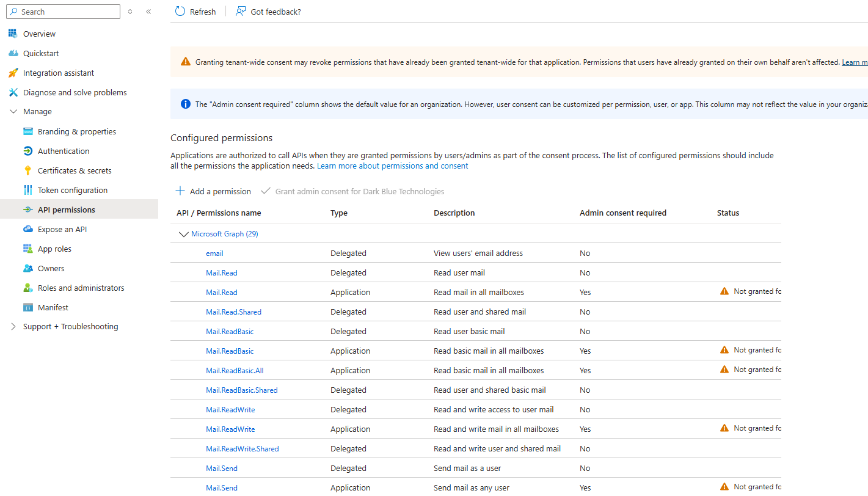The image size is (868, 496).
Task: Go to Authentication settings
Action: (64, 151)
